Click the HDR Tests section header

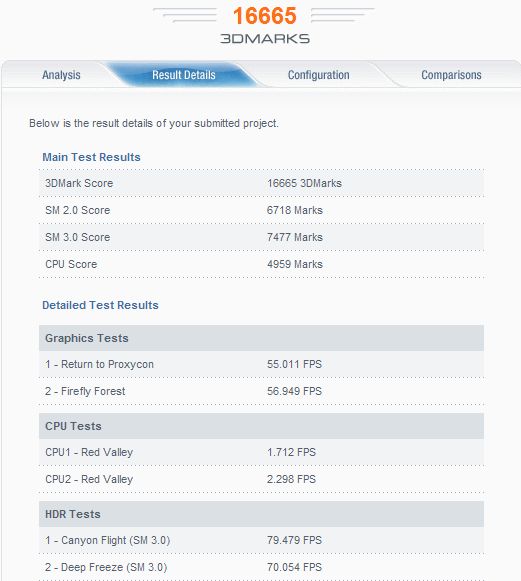click(261, 514)
